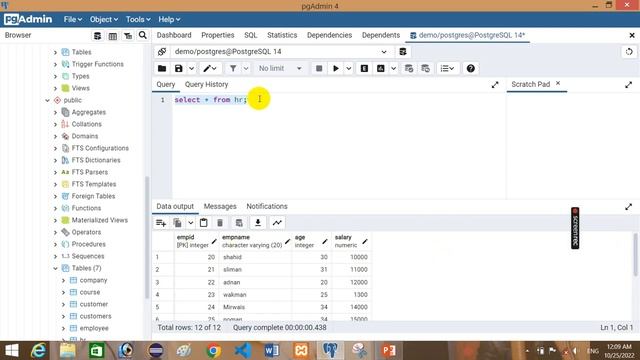Open the execute options dropdown arrow
The image size is (640, 360).
tap(349, 69)
